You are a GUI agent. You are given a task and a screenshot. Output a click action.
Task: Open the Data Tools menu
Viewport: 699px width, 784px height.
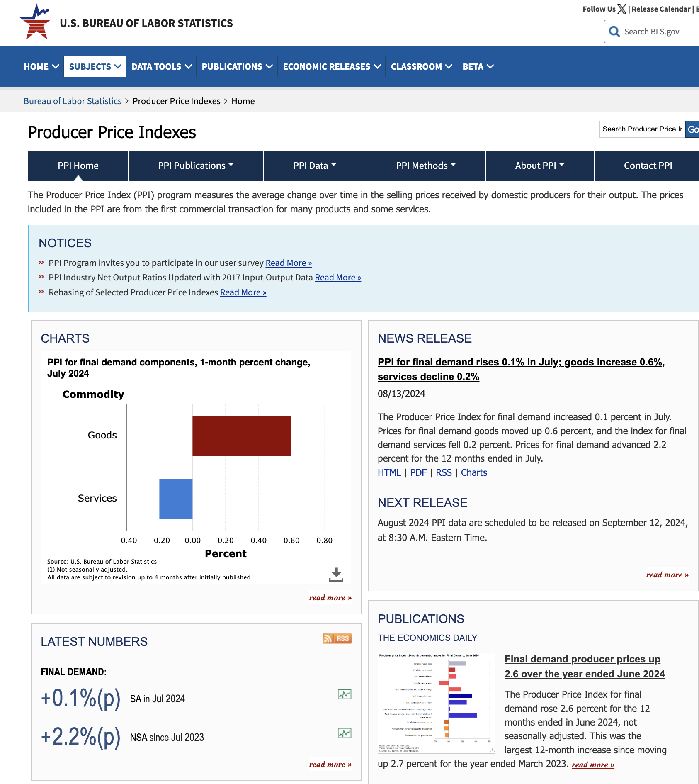[161, 67]
